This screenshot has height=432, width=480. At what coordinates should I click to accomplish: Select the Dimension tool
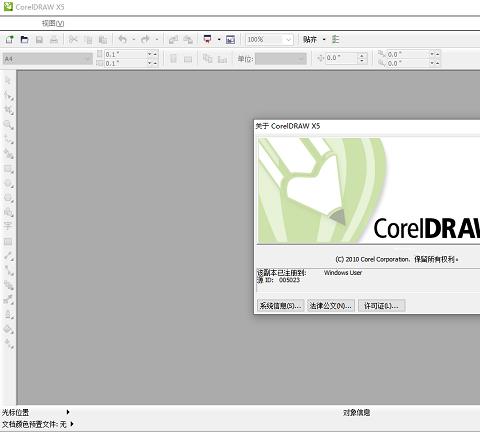[x=8, y=256]
